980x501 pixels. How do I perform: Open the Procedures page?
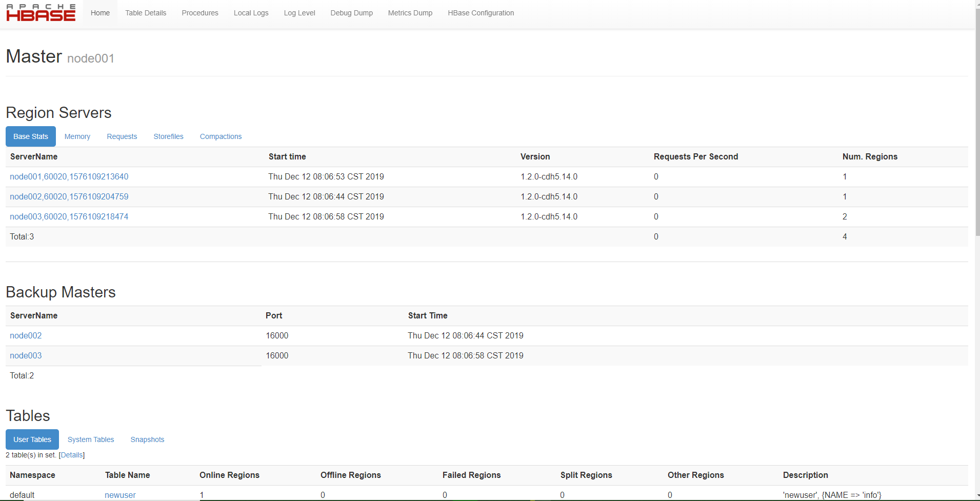click(x=200, y=13)
